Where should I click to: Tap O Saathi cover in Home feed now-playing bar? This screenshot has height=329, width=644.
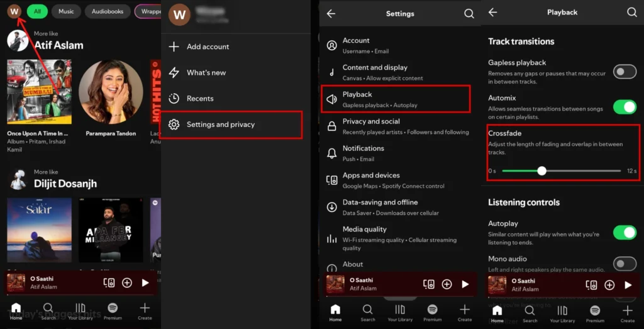[16, 282]
